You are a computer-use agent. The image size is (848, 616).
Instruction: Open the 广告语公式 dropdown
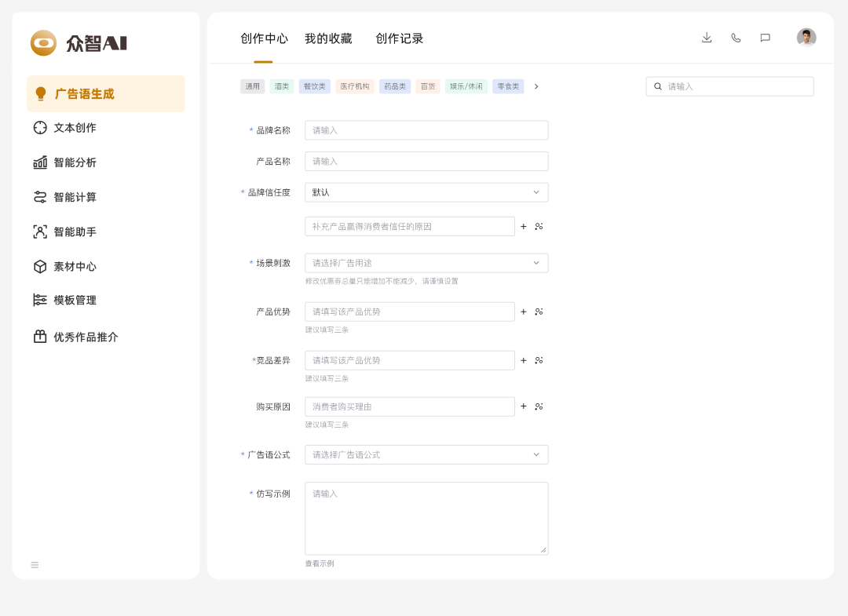click(x=426, y=454)
